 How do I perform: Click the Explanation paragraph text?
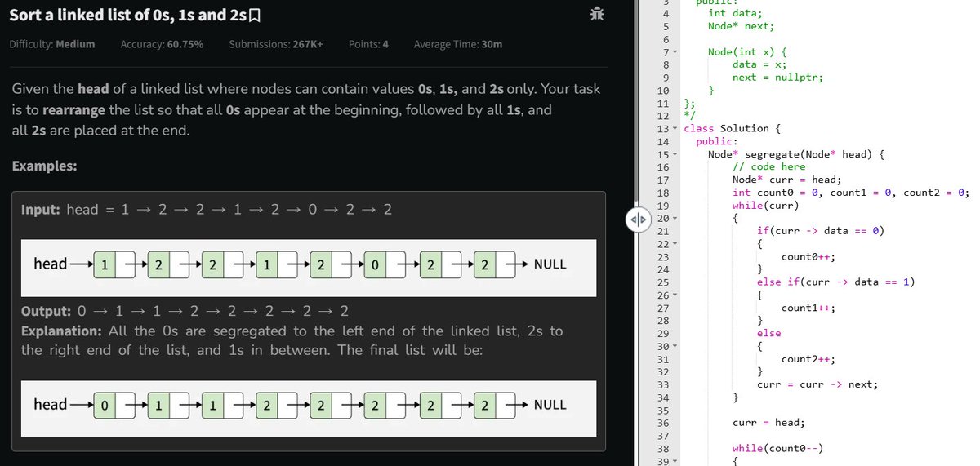pyautogui.click(x=292, y=340)
